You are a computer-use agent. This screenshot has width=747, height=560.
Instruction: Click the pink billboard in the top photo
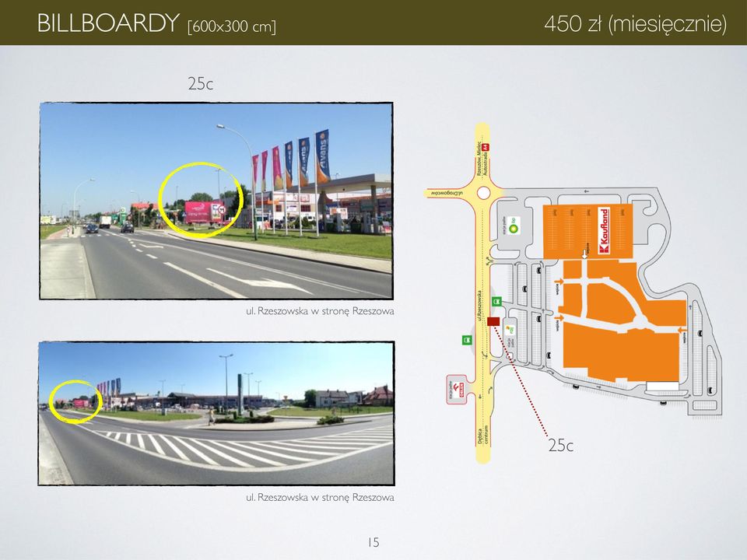click(205, 212)
